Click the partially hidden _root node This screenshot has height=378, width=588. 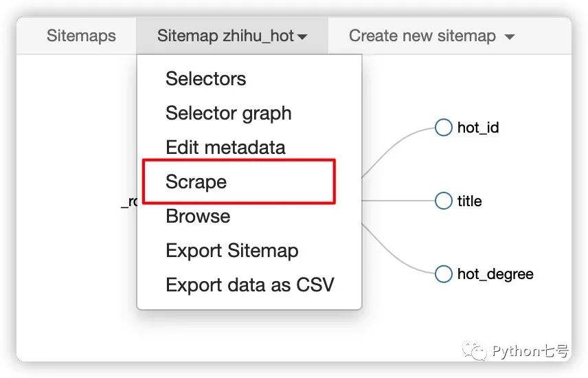[129, 201]
